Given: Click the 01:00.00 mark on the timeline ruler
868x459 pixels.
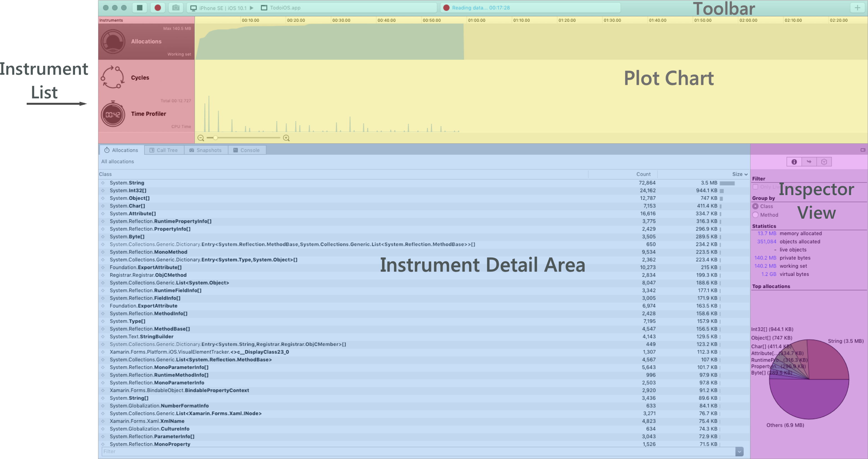Looking at the screenshot, I should tap(477, 20).
